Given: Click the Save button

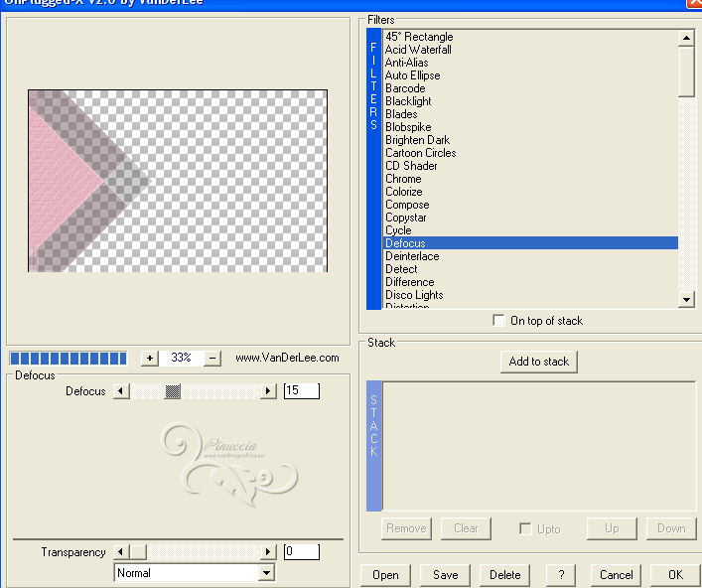Looking at the screenshot, I should pyautogui.click(x=445, y=574).
